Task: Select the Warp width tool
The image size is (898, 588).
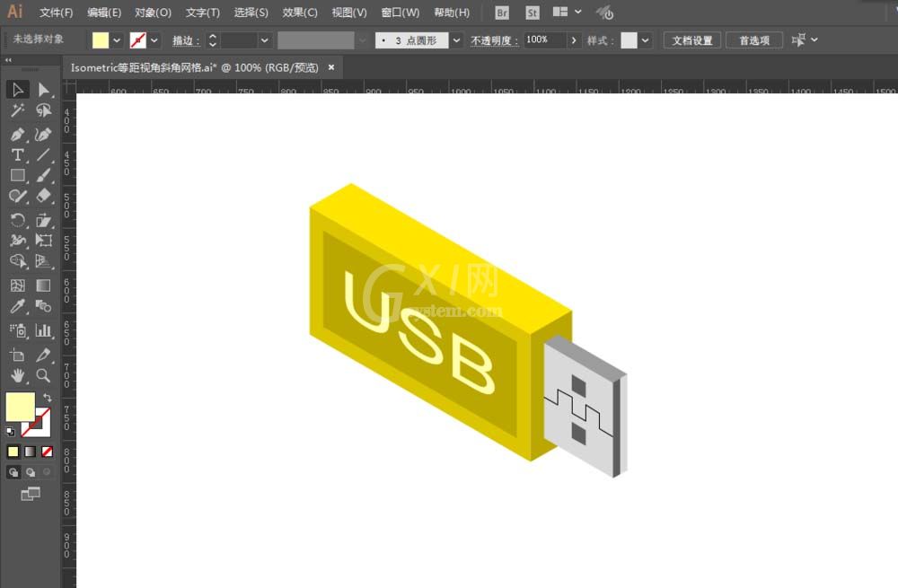Action: tap(17, 241)
